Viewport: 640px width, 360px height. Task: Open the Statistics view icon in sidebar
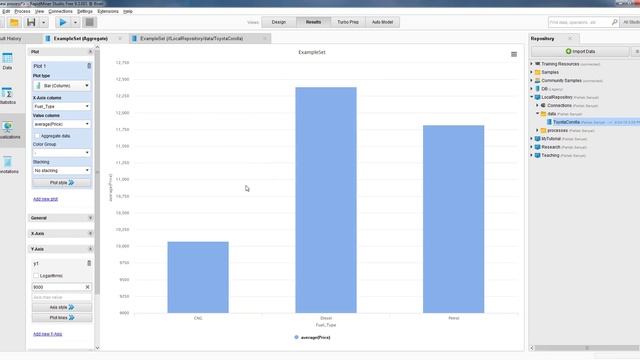coord(7,96)
